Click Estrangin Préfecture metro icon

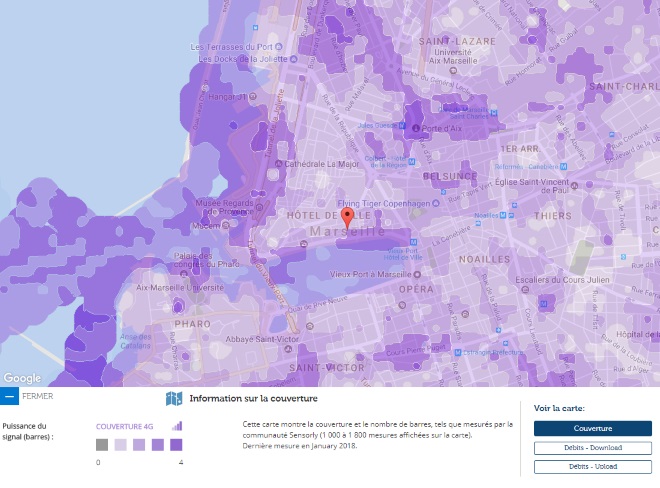[458, 352]
